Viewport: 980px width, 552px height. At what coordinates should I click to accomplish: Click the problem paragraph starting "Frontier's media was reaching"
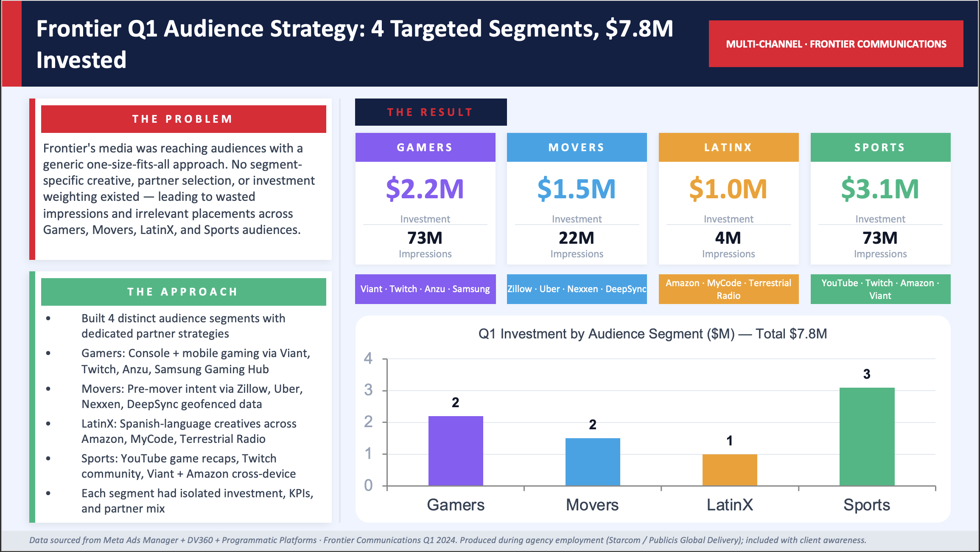tap(179, 189)
